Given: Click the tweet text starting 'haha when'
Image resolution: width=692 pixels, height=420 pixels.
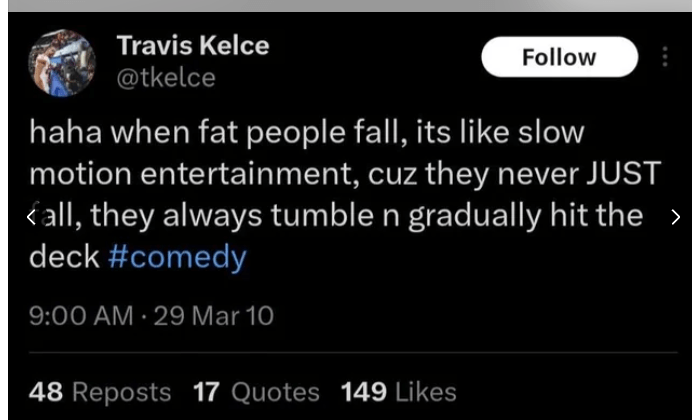Looking at the screenshot, I should pyautogui.click(x=100, y=133).
